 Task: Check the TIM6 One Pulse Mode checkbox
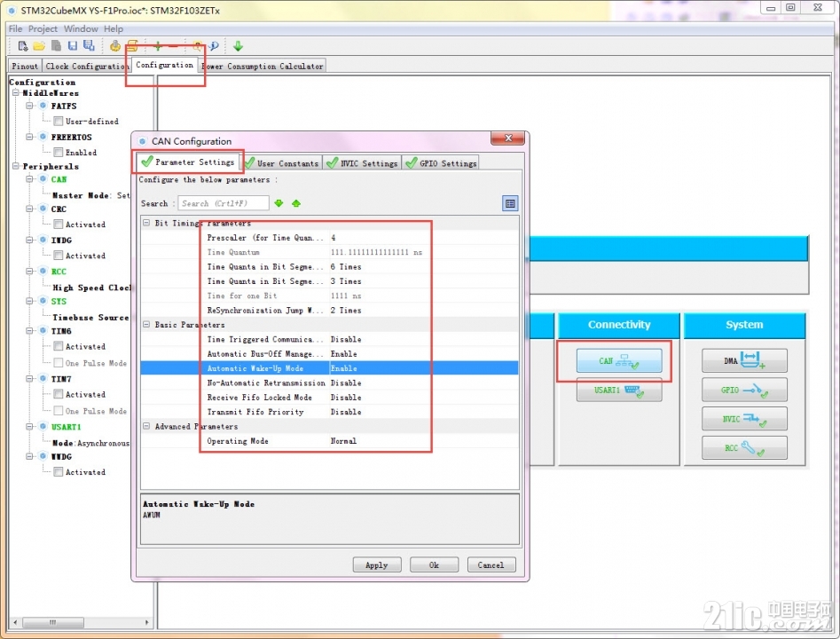59,363
